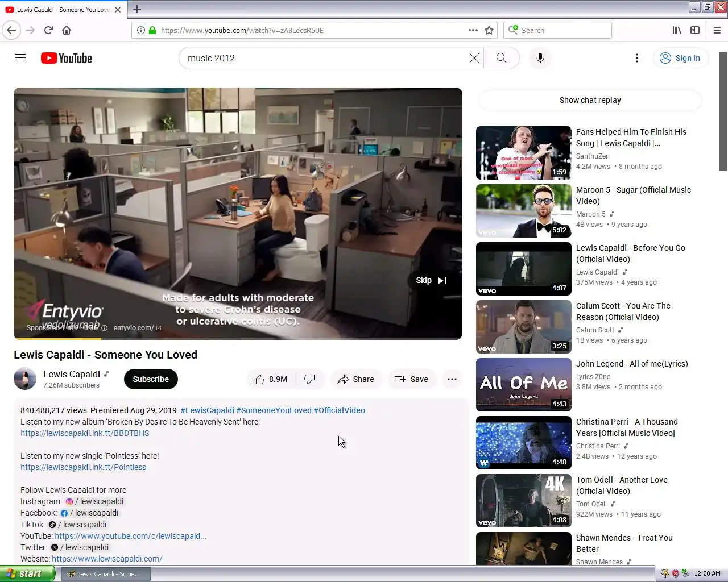Select Lewis Capaldi taskbar window button
Image resolution: width=728 pixels, height=582 pixels.
pyautogui.click(x=106, y=574)
